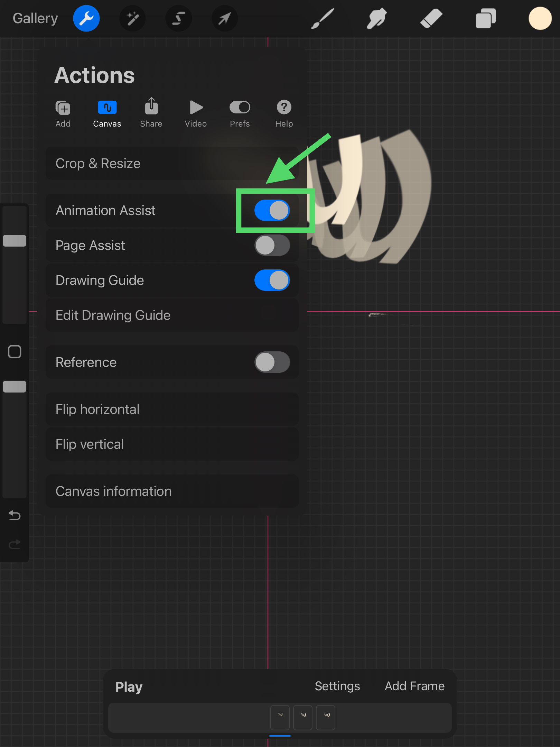Switch to the Share tab
560x747 pixels.
point(151,113)
